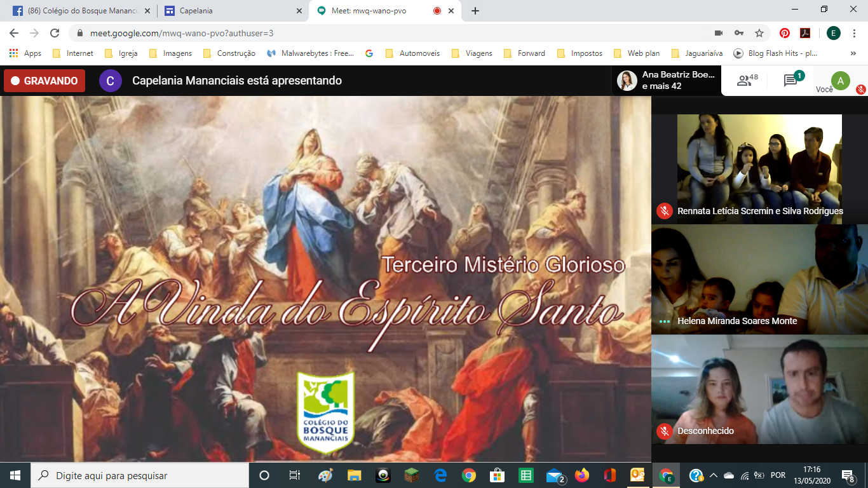The height and width of the screenshot is (488, 868).
Task: Click the Google G bookmark icon
Action: tap(369, 53)
